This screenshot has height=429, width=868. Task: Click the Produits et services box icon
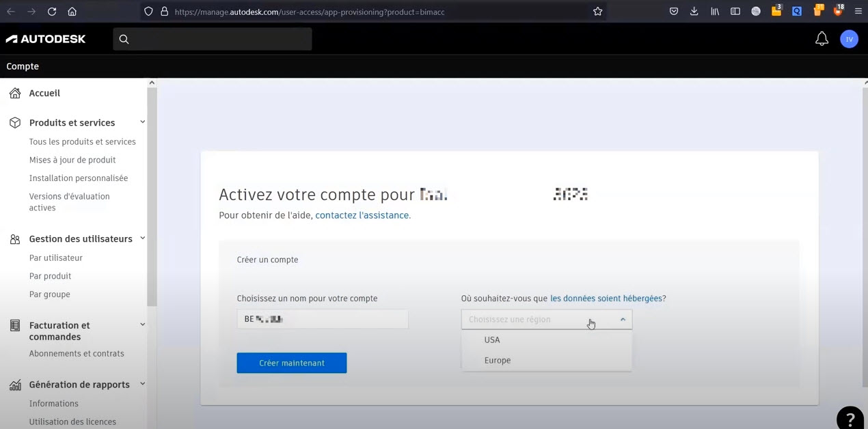[x=14, y=122]
